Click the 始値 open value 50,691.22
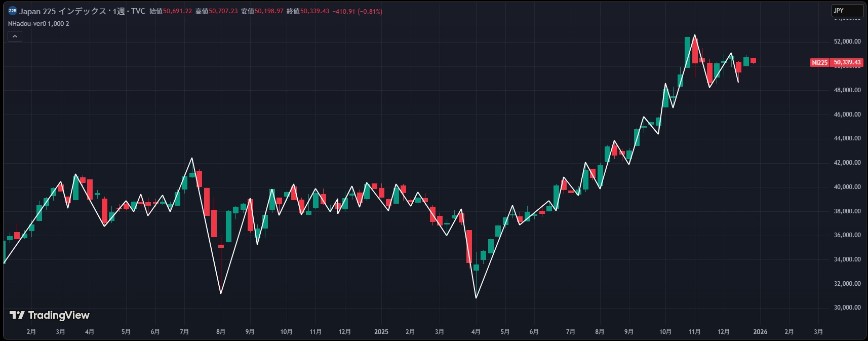868x341 pixels. click(177, 11)
